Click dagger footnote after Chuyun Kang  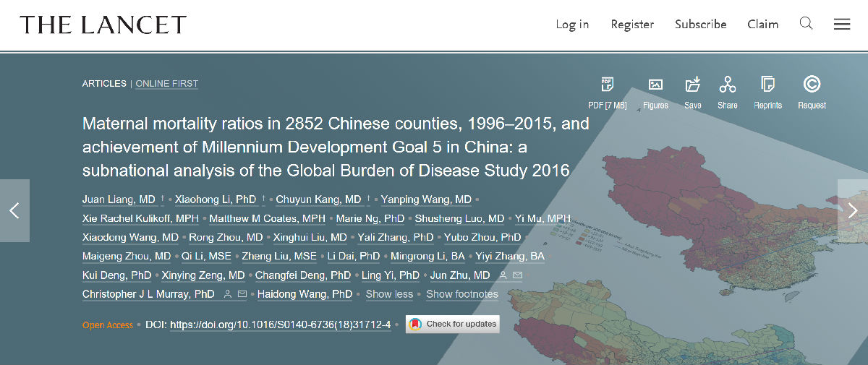click(x=368, y=197)
